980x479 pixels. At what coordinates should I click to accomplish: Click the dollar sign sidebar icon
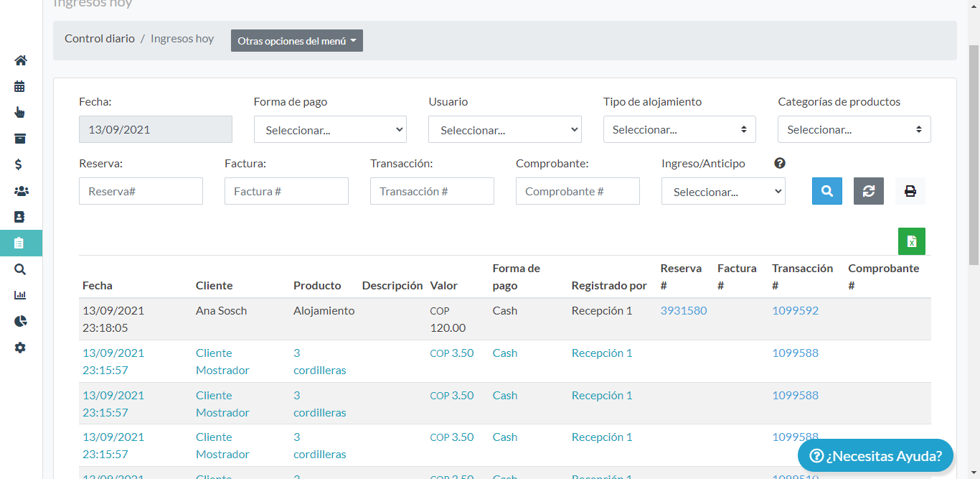tap(19, 164)
